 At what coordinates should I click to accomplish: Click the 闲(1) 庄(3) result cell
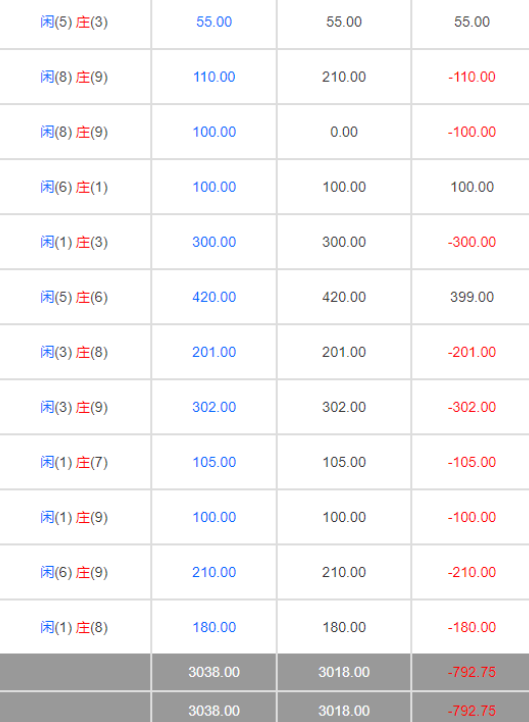[74, 242]
